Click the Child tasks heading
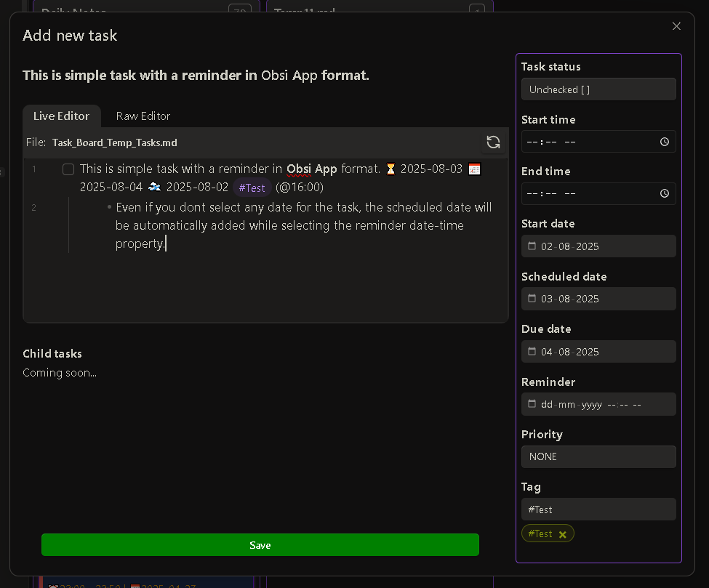 click(52, 353)
